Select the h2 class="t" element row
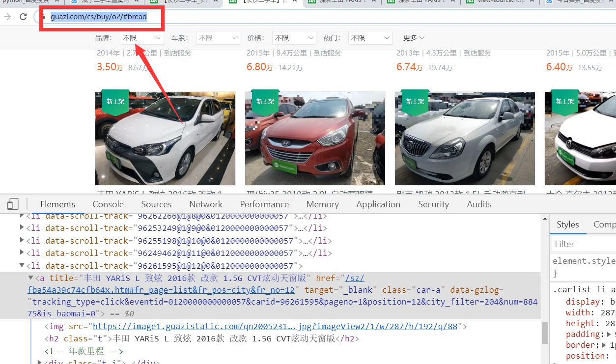Viewport: 616px width, 364px height. coord(201,338)
